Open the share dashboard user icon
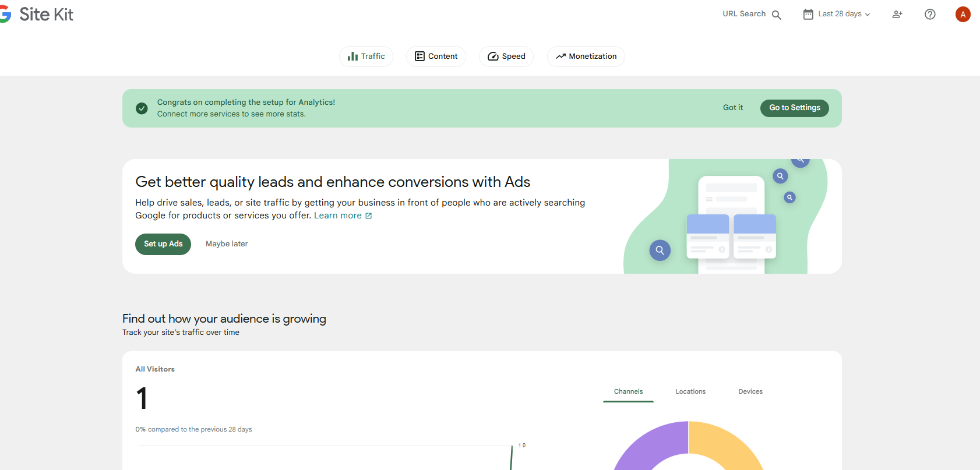Screen dimensions: 980x470 click(x=897, y=15)
